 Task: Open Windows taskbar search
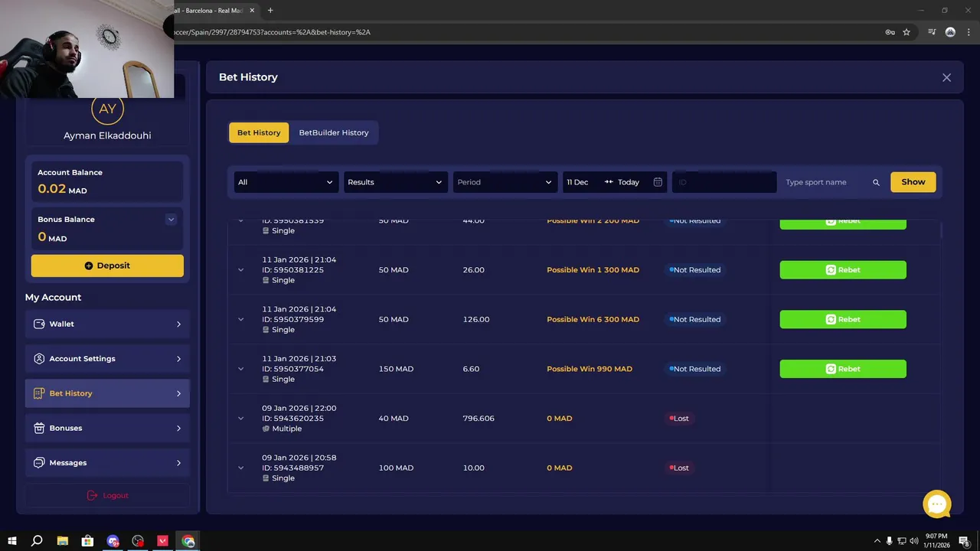click(x=37, y=541)
